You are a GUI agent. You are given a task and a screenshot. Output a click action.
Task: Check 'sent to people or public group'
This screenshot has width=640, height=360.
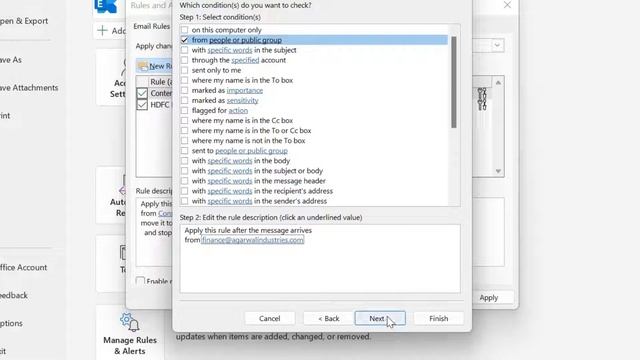pos(184,151)
